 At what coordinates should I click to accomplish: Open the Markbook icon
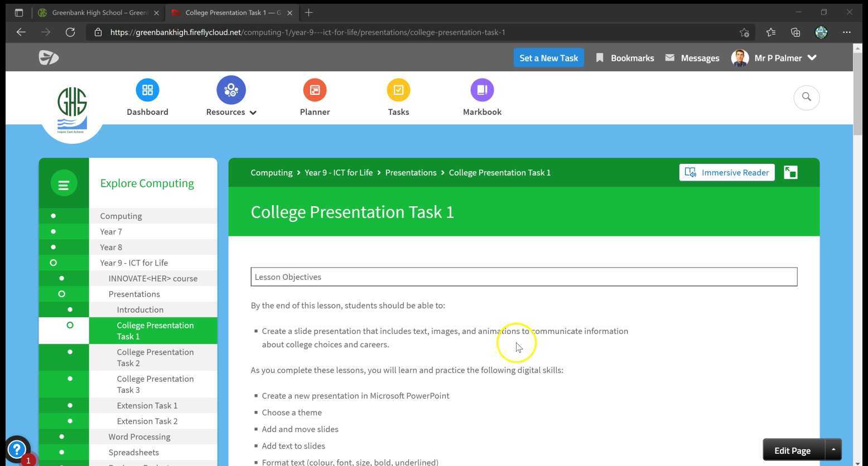pos(482,90)
